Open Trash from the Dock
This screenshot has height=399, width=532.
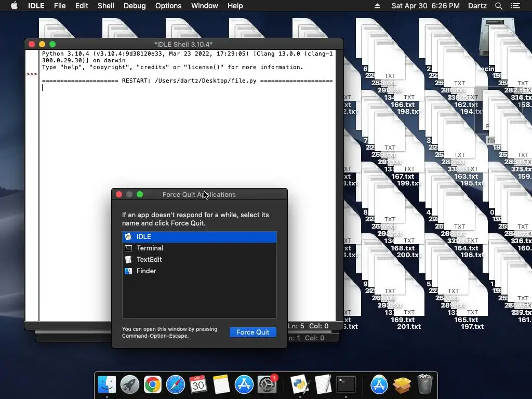(x=424, y=384)
